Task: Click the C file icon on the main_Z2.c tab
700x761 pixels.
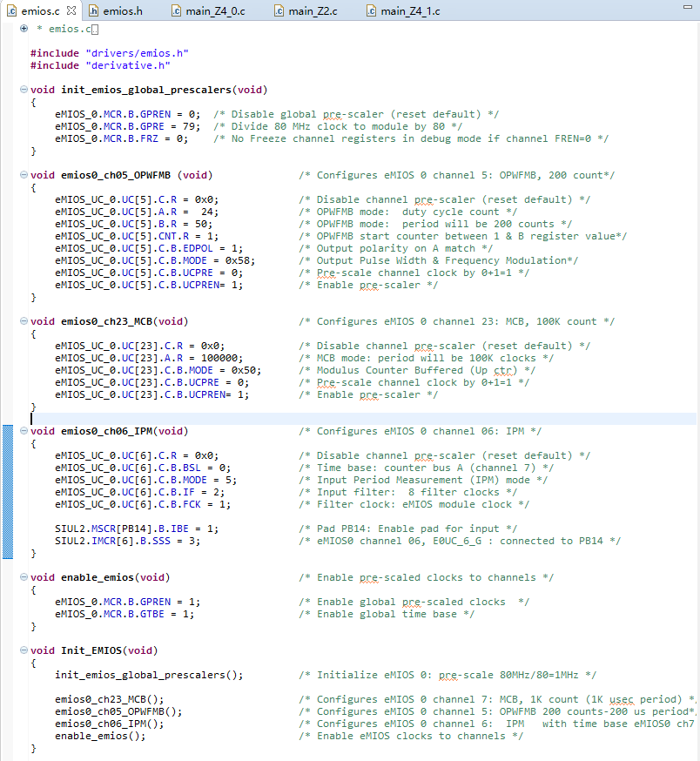Action: [278, 12]
